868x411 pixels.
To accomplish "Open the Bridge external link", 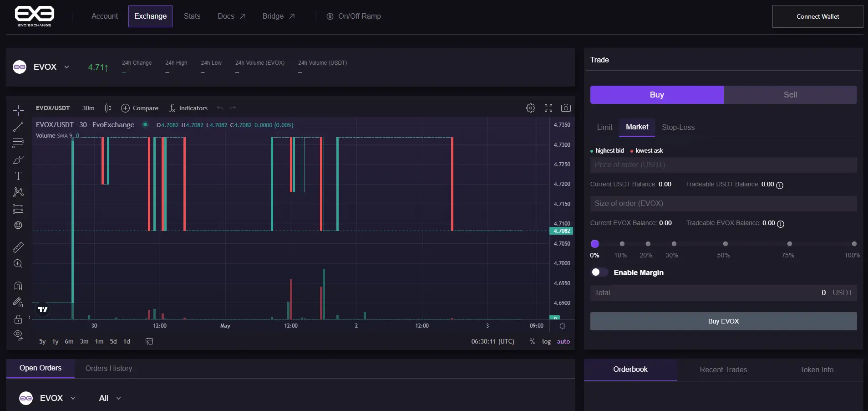I will coord(279,16).
